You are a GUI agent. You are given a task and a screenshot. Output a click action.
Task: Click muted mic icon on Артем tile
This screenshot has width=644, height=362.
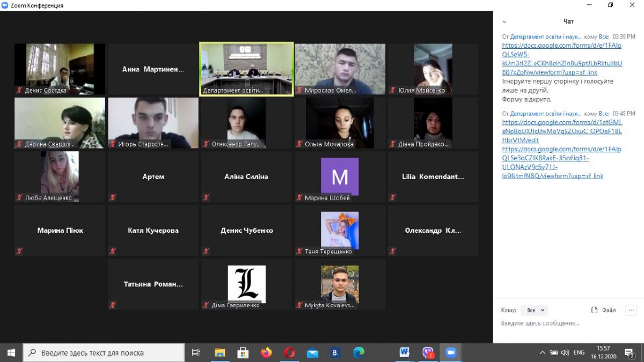pos(113,197)
